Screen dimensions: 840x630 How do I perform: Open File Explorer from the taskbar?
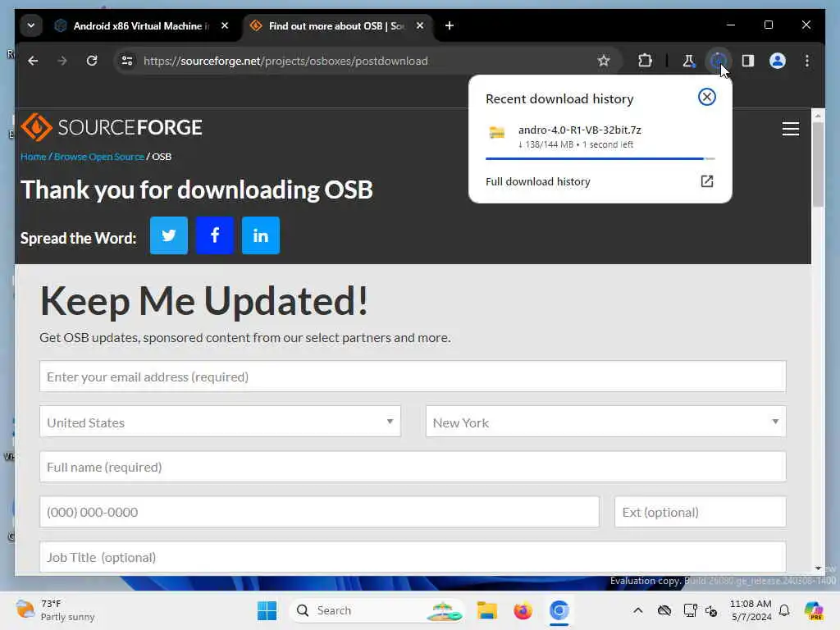tap(487, 610)
